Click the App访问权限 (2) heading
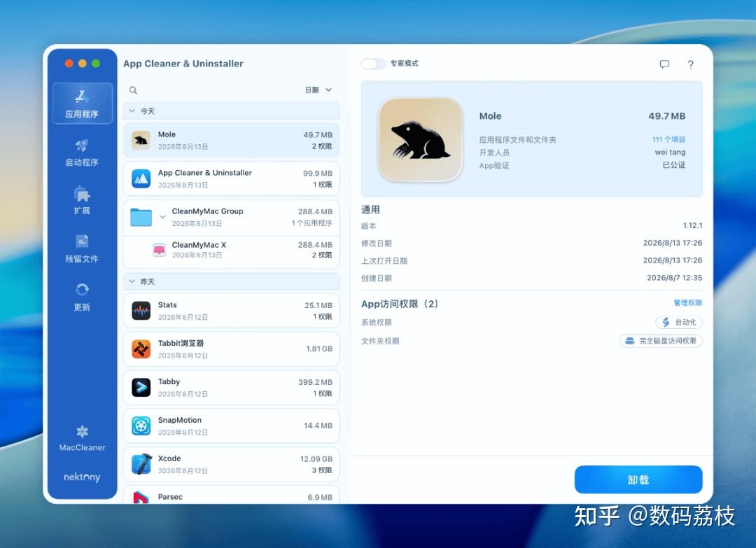 click(x=400, y=304)
